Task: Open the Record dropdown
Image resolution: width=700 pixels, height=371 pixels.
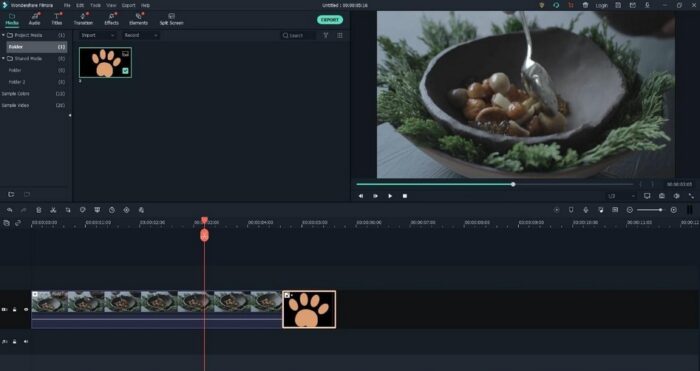Action: tap(141, 35)
